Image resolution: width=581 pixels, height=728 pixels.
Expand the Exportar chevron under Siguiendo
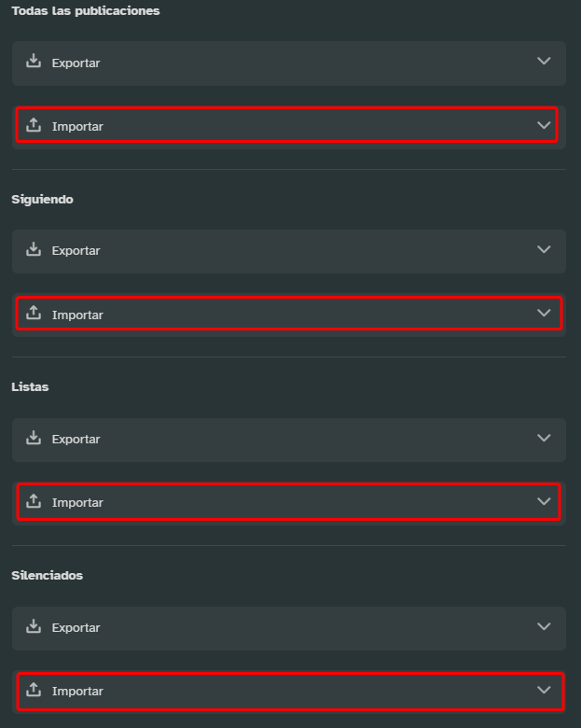[544, 249]
